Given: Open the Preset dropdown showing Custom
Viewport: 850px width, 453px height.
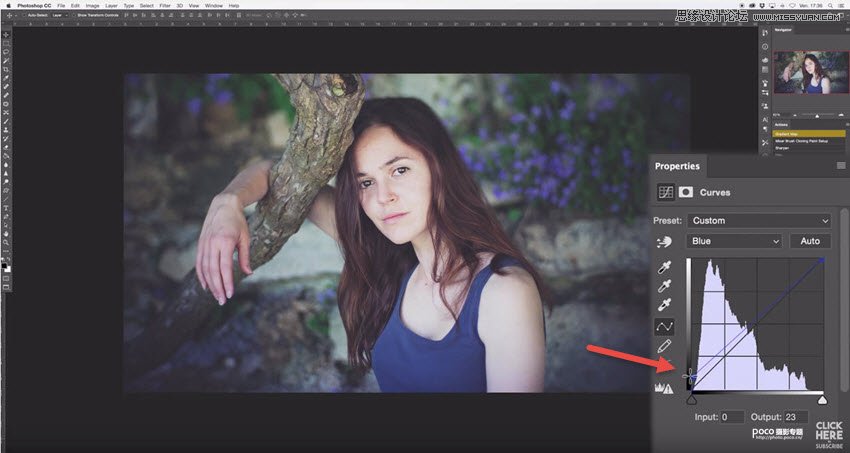Looking at the screenshot, I should coord(758,221).
